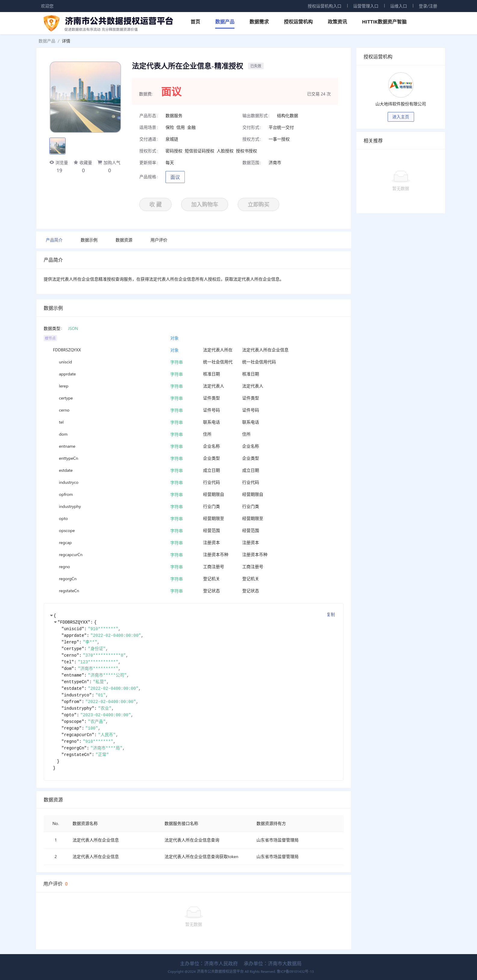Click the 已交易 24 次 text

click(x=319, y=94)
